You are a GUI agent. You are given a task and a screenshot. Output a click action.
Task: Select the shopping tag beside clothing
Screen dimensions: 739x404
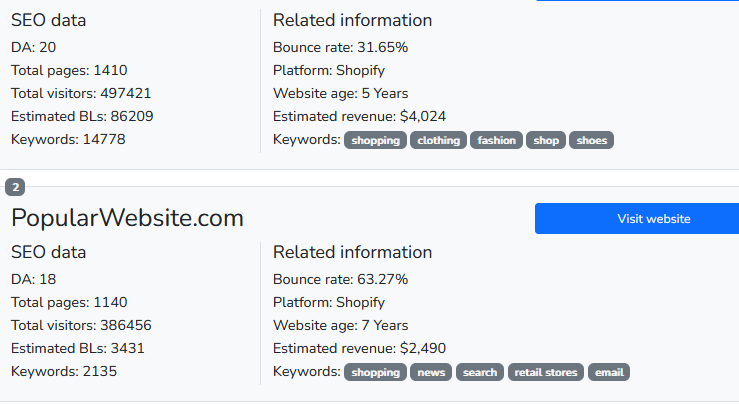[375, 141]
